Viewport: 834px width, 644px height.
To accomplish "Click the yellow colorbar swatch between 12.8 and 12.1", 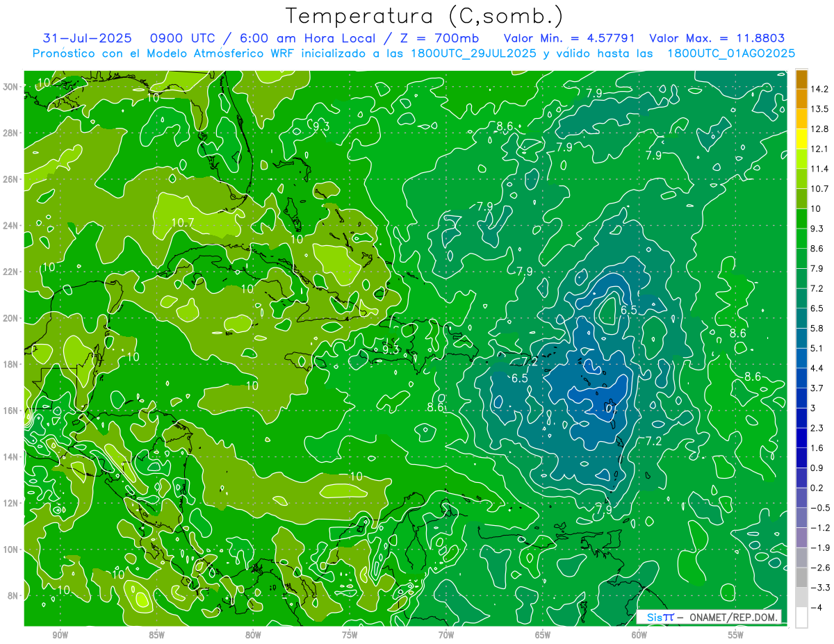I will pyautogui.click(x=801, y=139).
